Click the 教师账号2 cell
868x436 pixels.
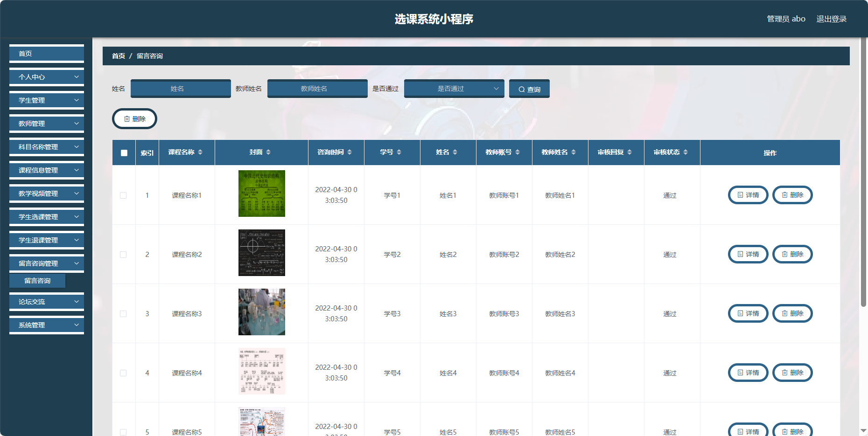point(504,255)
